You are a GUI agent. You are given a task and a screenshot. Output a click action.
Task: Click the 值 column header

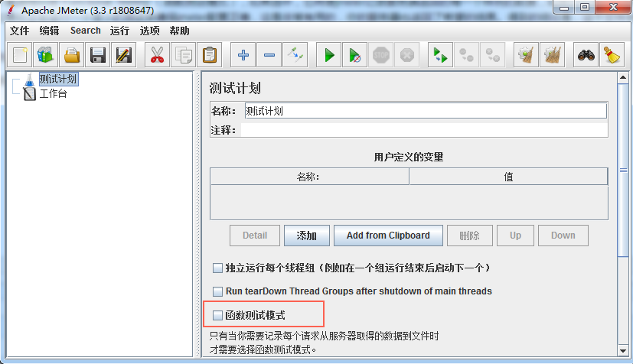point(509,177)
